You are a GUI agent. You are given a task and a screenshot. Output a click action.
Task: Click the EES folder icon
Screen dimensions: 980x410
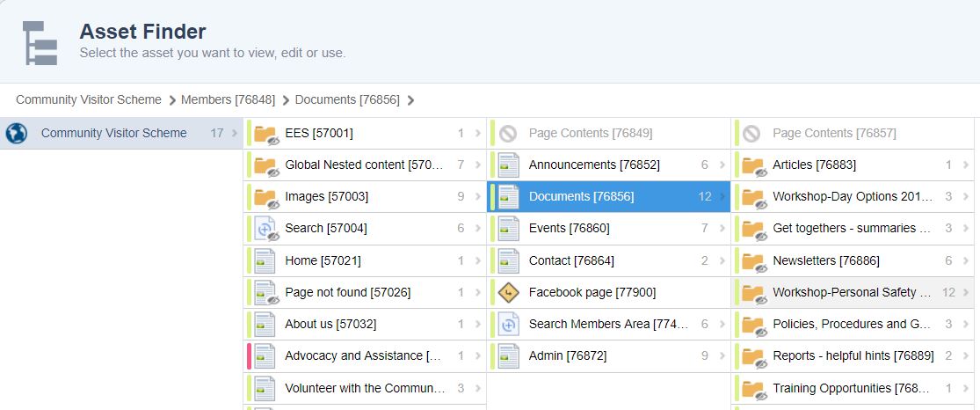[x=265, y=134]
